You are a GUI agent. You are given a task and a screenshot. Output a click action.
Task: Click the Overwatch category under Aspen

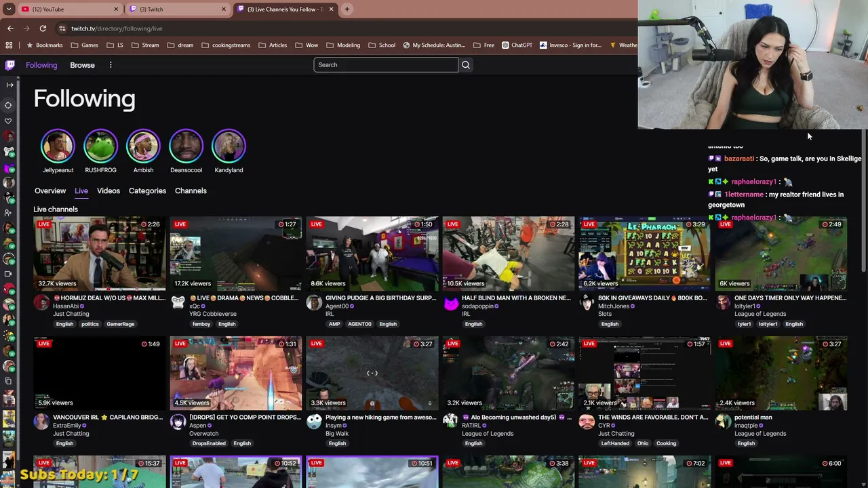point(204,434)
